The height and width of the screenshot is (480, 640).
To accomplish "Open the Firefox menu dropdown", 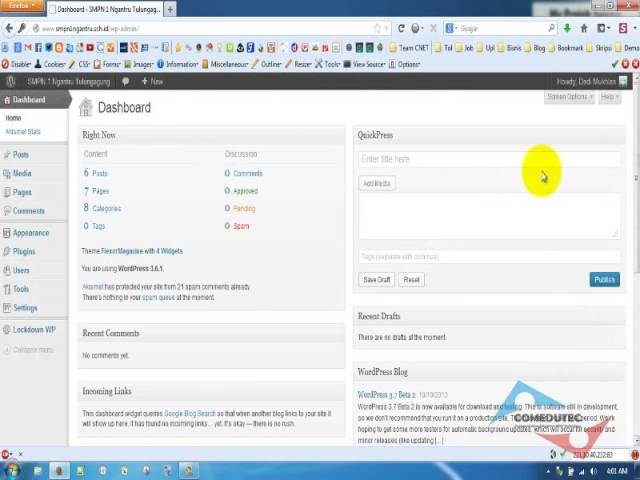I will (x=22, y=7).
